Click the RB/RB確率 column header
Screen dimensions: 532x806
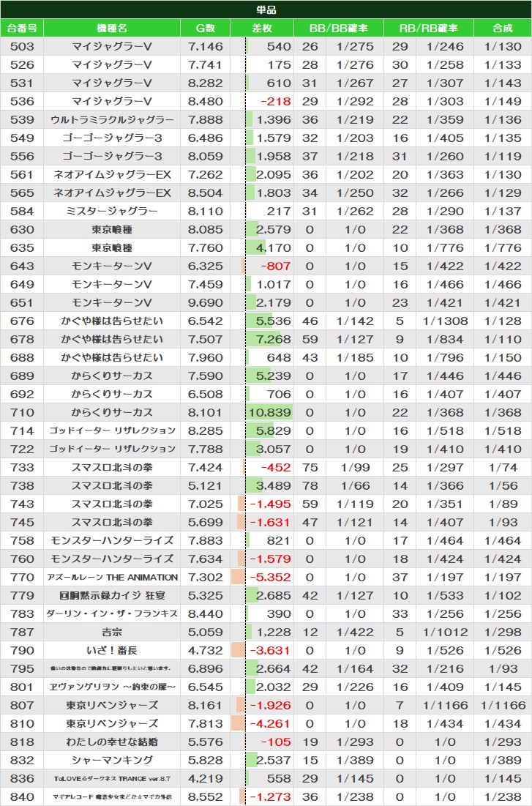[x=429, y=29]
